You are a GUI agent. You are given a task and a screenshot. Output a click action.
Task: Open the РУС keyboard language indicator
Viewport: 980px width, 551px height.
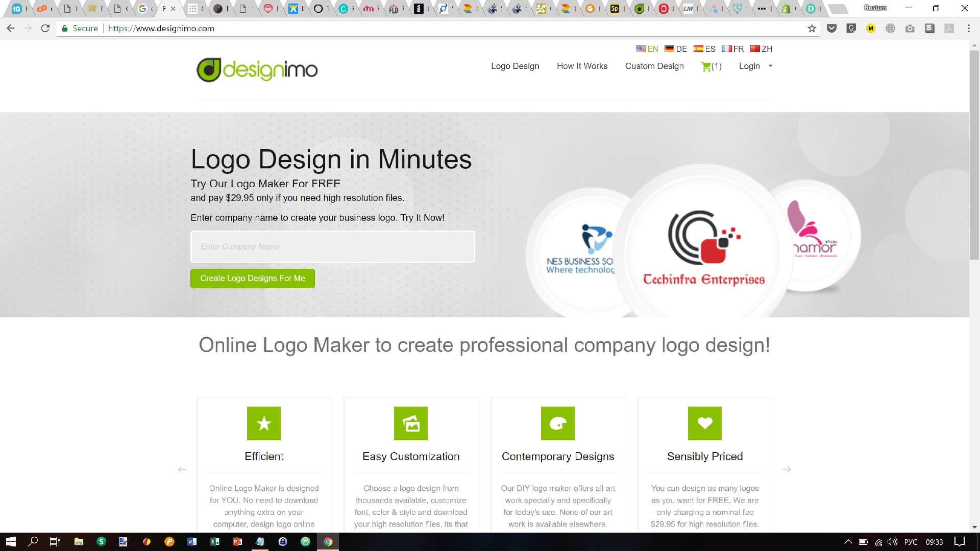point(911,542)
